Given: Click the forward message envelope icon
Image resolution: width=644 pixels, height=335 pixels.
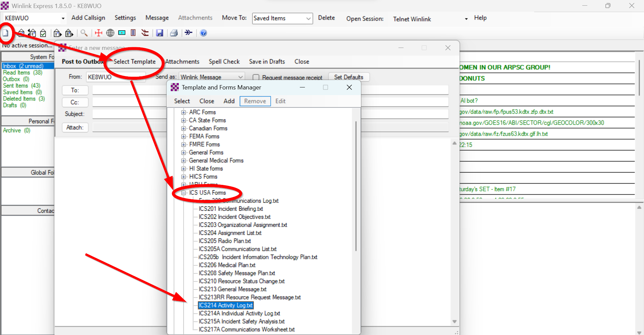Looking at the screenshot, I should (57, 33).
